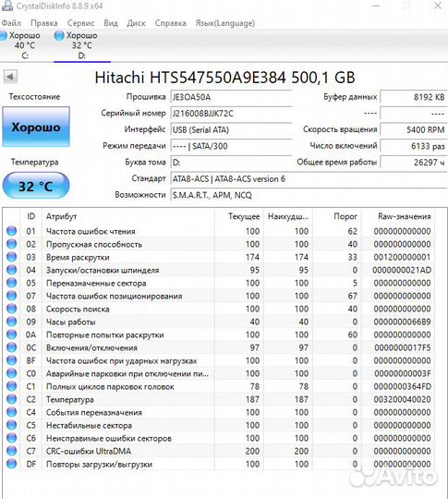
Task: Click the status orb for attribute 07
Action: [12, 296]
